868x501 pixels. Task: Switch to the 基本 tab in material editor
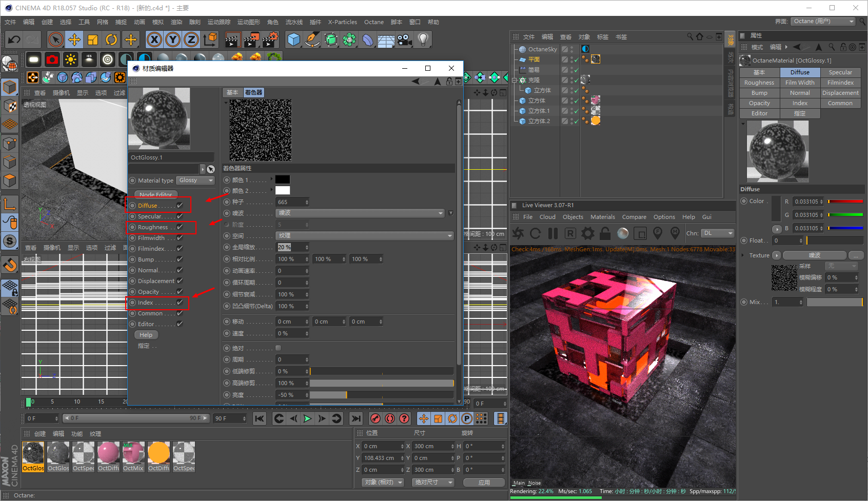click(x=232, y=92)
